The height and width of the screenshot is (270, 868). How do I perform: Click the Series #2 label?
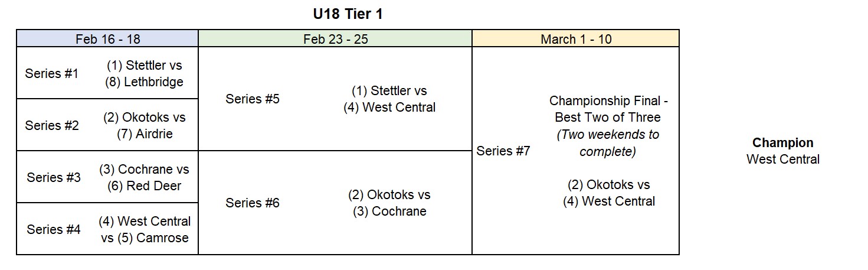pyautogui.click(x=51, y=126)
